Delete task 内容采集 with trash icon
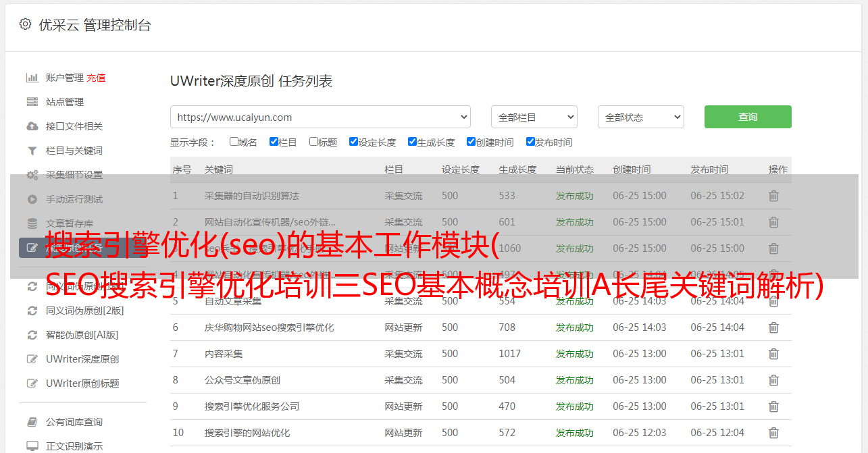The height and width of the screenshot is (453, 868). point(774,354)
